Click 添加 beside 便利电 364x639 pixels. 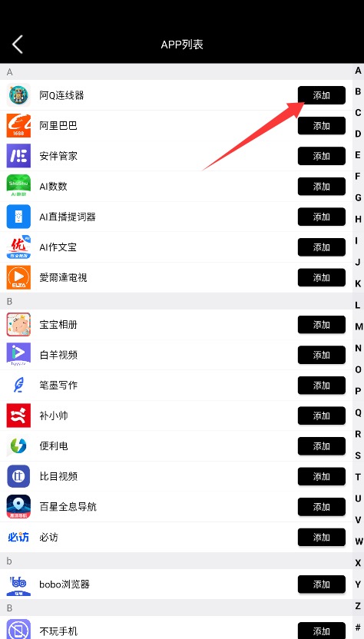click(x=322, y=446)
